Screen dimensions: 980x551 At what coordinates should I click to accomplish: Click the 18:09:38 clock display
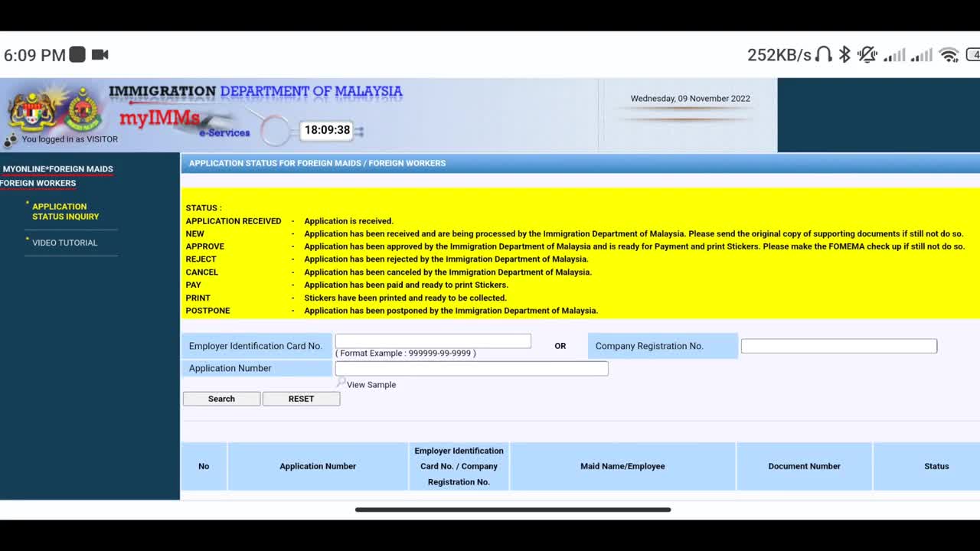point(327,130)
